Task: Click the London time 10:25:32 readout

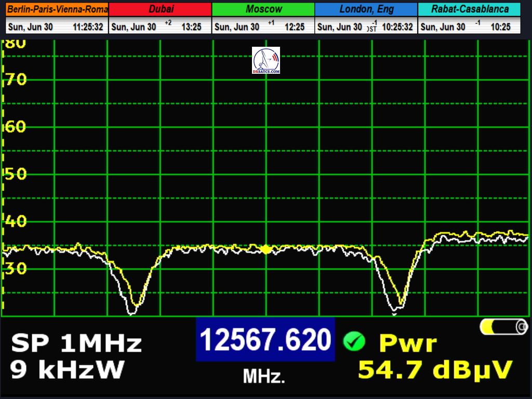Action: coord(397,27)
